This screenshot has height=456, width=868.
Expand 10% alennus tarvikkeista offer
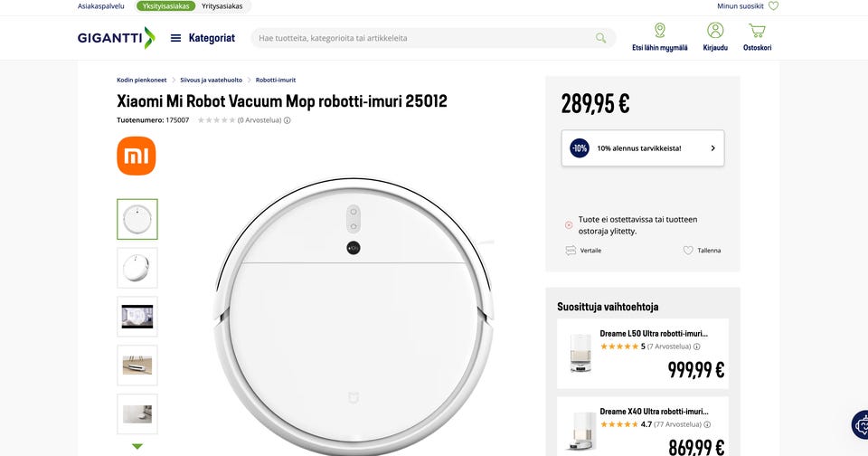point(642,148)
